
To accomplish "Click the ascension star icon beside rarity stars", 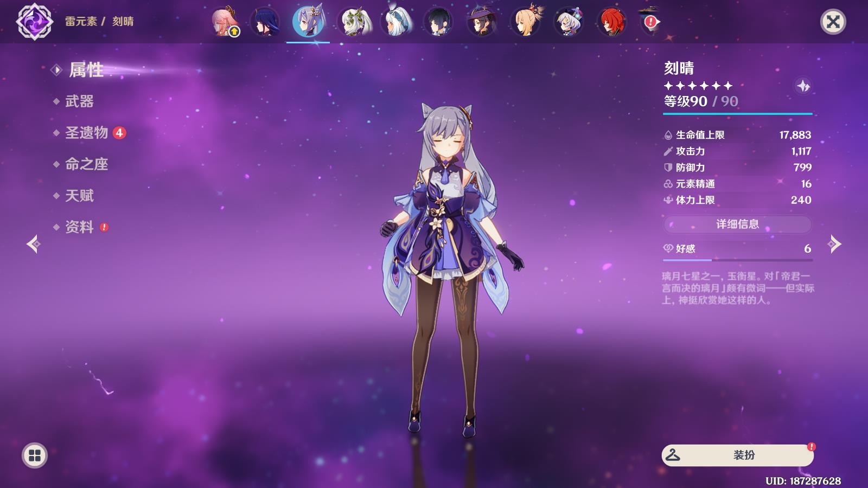I will tap(803, 86).
